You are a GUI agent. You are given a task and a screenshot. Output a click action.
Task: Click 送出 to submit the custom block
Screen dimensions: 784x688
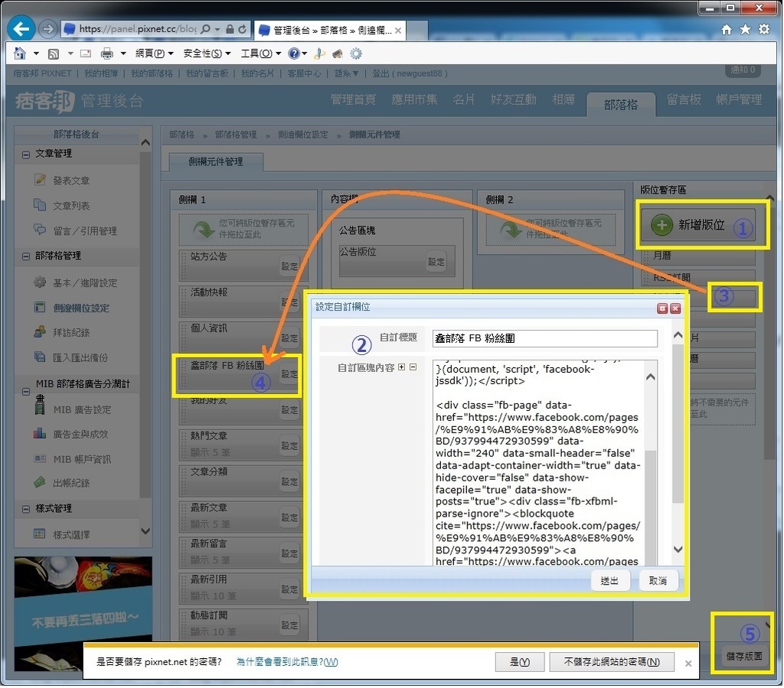click(609, 582)
